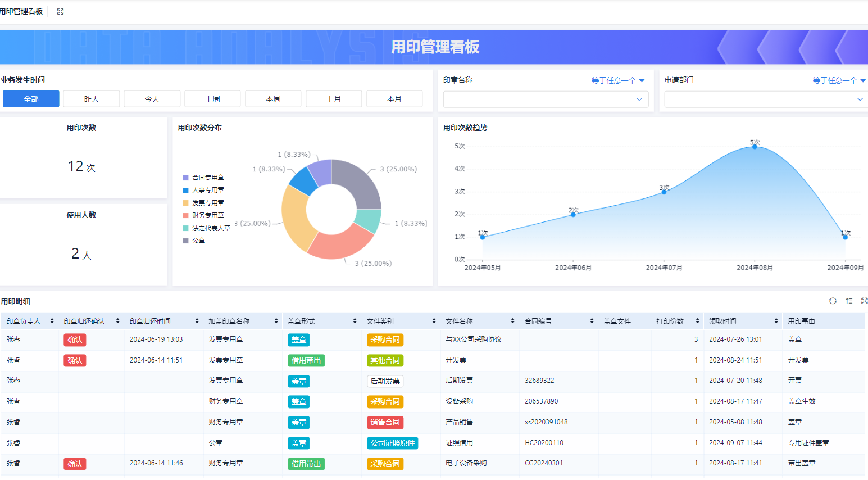Click the 2024年07月 trend data point
The image size is (868, 480).
click(x=664, y=192)
